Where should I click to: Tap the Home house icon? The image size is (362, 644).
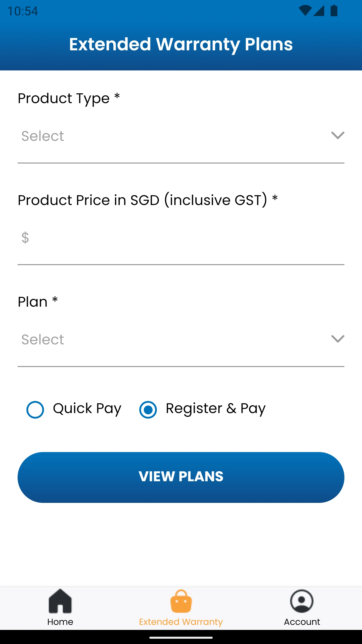tap(60, 601)
